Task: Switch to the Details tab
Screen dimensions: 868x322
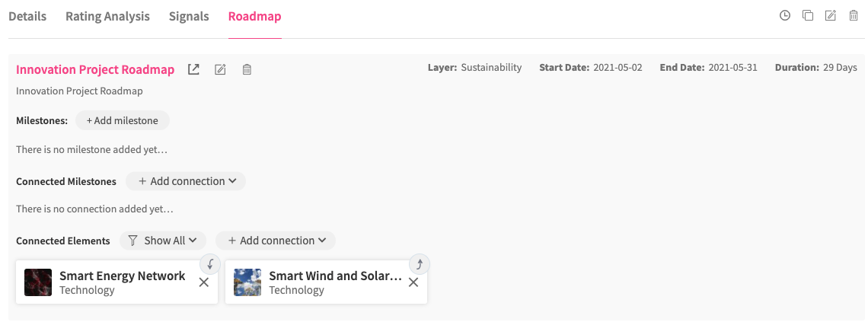Action: [27, 17]
